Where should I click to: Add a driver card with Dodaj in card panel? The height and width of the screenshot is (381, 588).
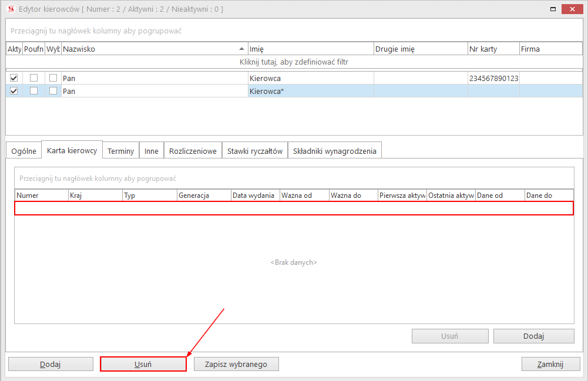point(533,336)
